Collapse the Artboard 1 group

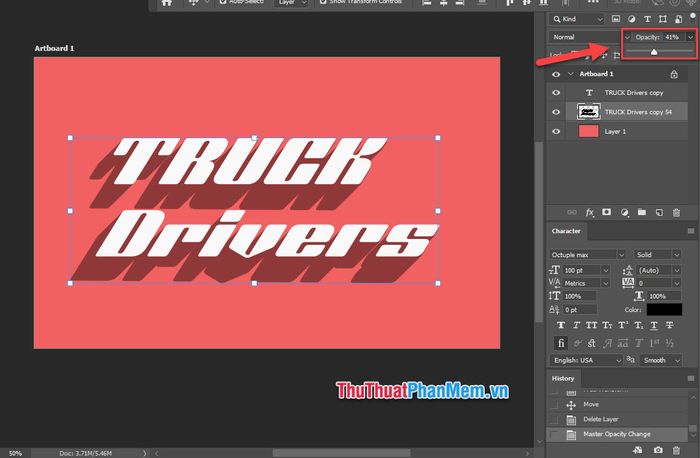570,74
